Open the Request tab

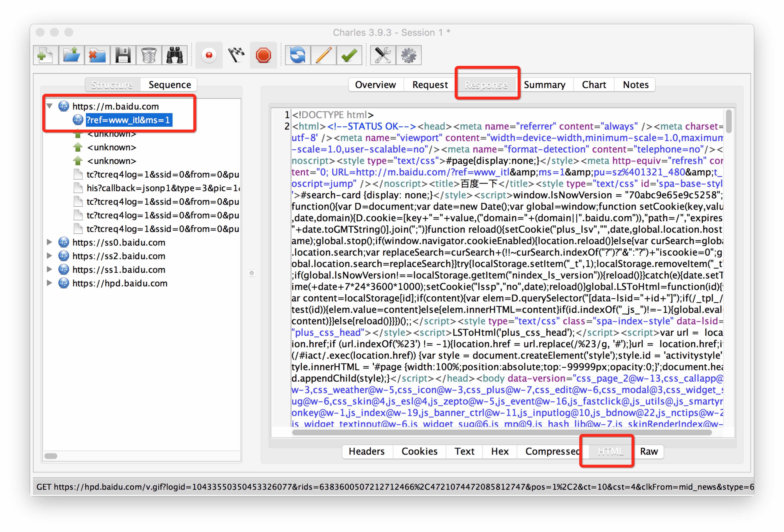coord(430,85)
